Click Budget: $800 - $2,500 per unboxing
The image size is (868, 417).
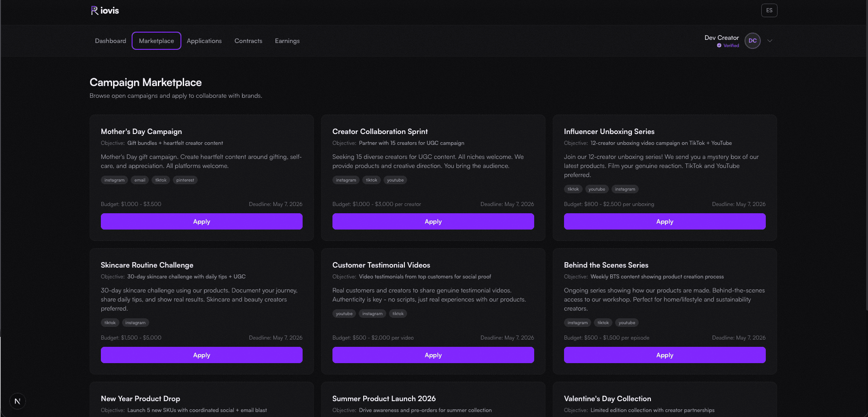click(x=609, y=204)
